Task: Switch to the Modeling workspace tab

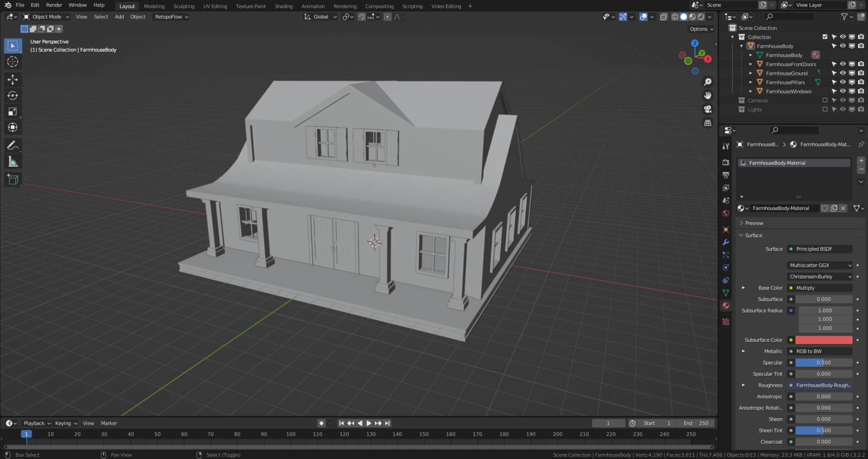Action: 154,6
